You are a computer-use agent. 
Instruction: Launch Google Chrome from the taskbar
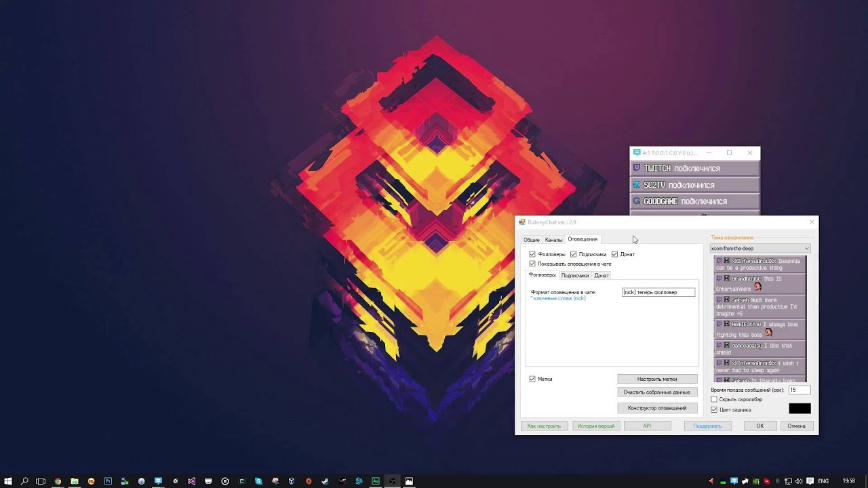click(x=58, y=481)
